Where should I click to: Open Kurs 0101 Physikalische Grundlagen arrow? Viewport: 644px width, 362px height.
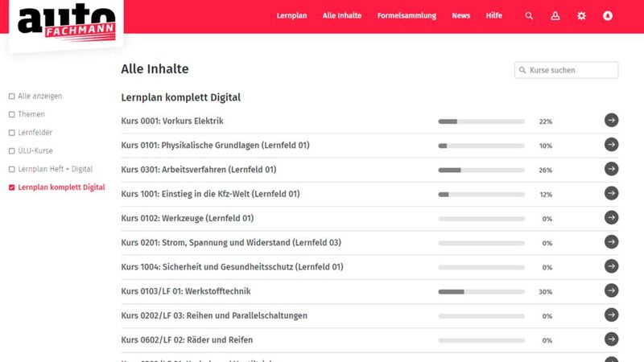pyautogui.click(x=612, y=145)
